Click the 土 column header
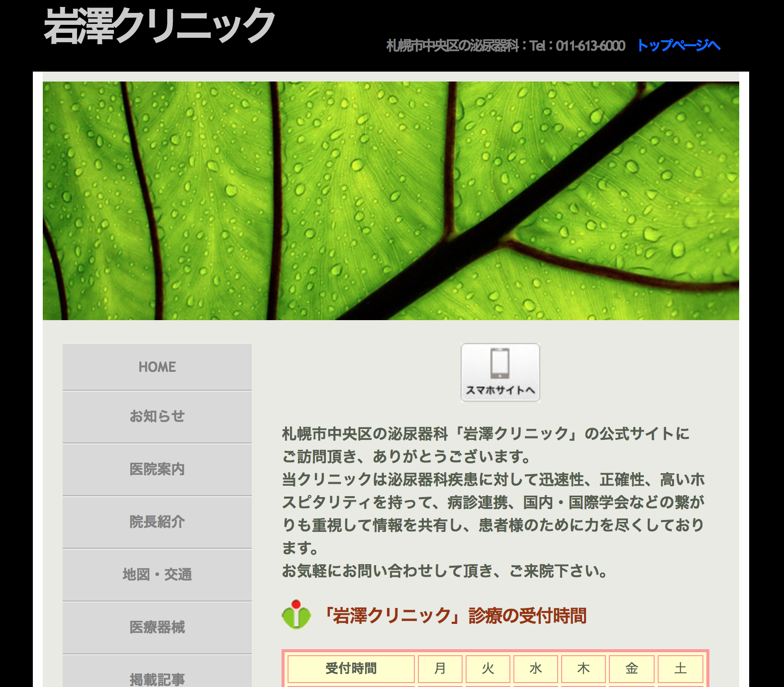Viewport: 784px width, 687px height. tap(681, 669)
